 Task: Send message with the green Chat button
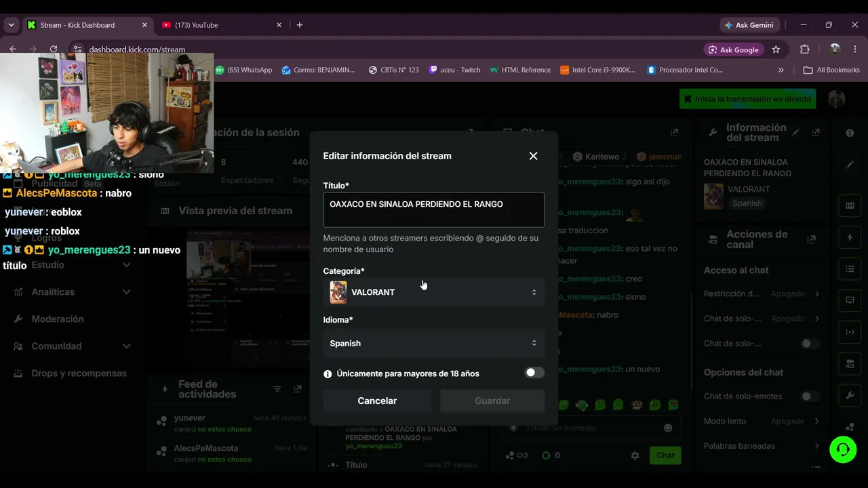point(665,455)
